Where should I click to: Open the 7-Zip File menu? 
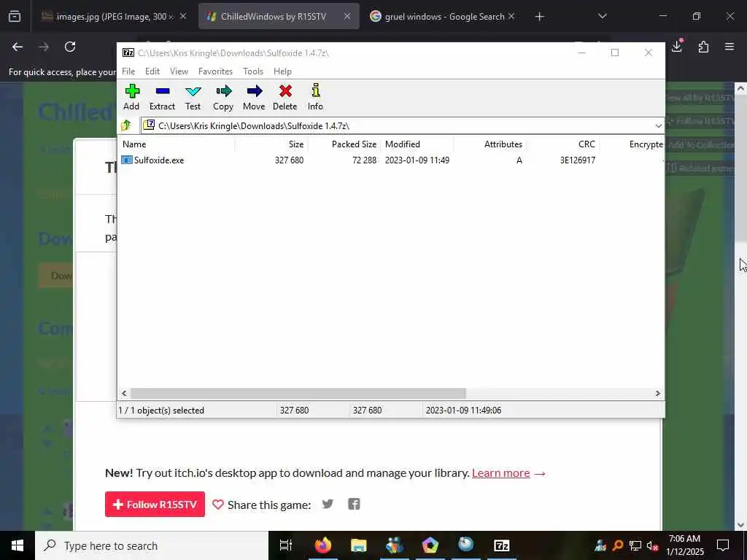[128, 71]
